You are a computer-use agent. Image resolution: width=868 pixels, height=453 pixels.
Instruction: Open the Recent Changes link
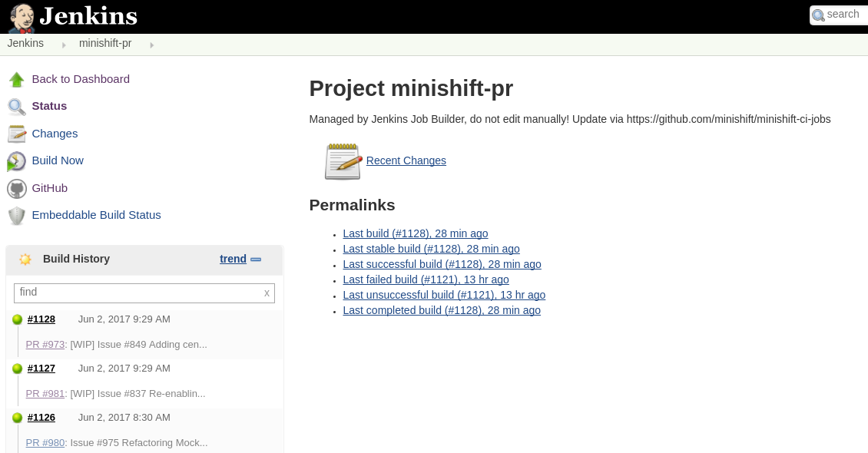coord(406,160)
